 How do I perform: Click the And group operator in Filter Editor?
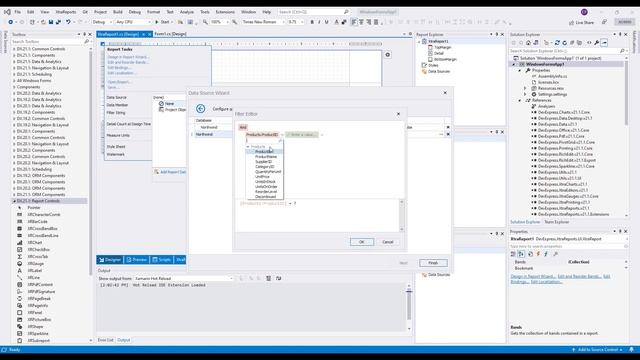[x=243, y=127]
